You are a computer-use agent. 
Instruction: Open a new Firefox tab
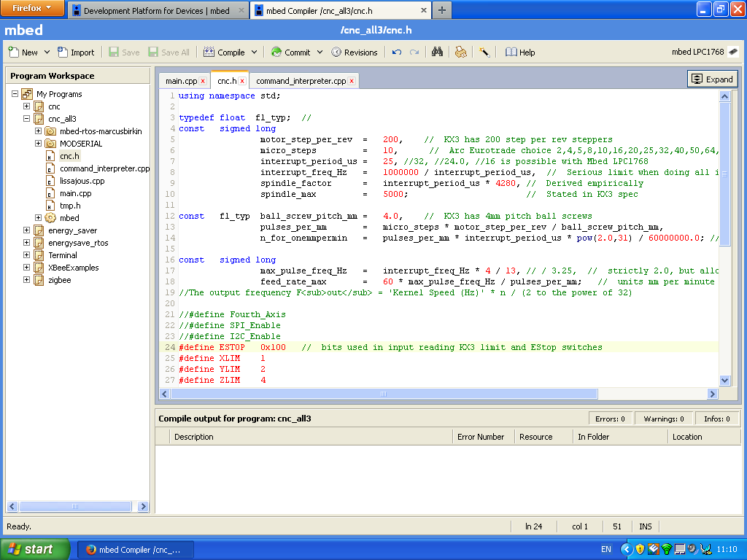pyautogui.click(x=441, y=10)
